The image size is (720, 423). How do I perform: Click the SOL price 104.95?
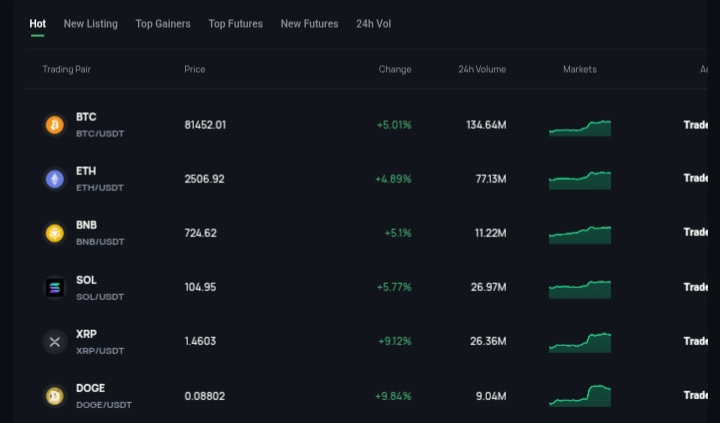point(200,288)
